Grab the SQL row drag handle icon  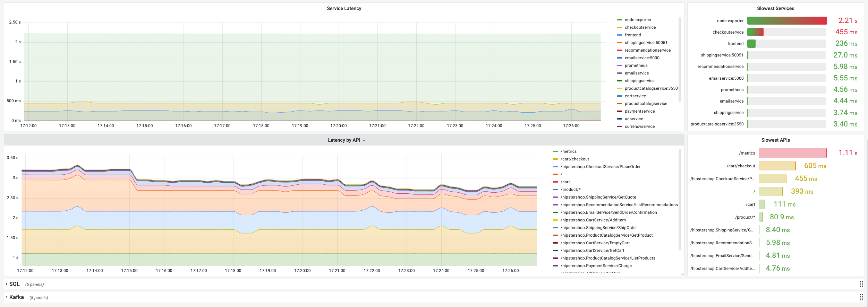(x=861, y=284)
